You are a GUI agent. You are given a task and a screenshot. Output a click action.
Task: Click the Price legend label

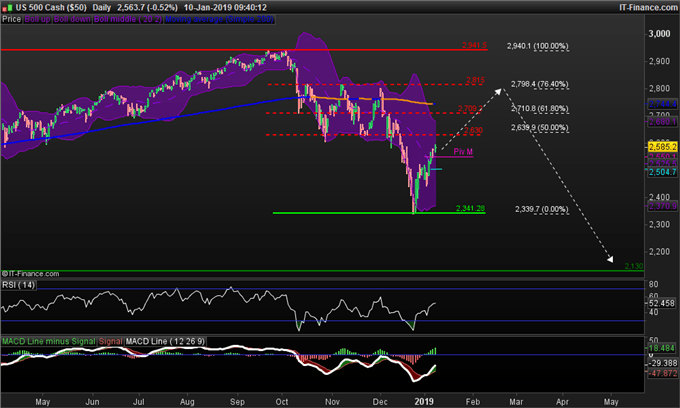point(12,19)
